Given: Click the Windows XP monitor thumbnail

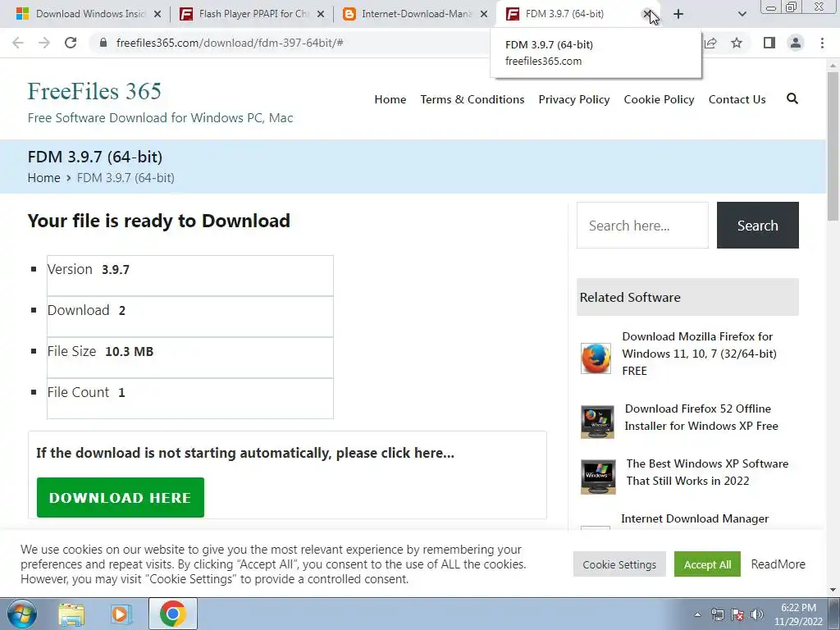Looking at the screenshot, I should pyautogui.click(x=598, y=477).
